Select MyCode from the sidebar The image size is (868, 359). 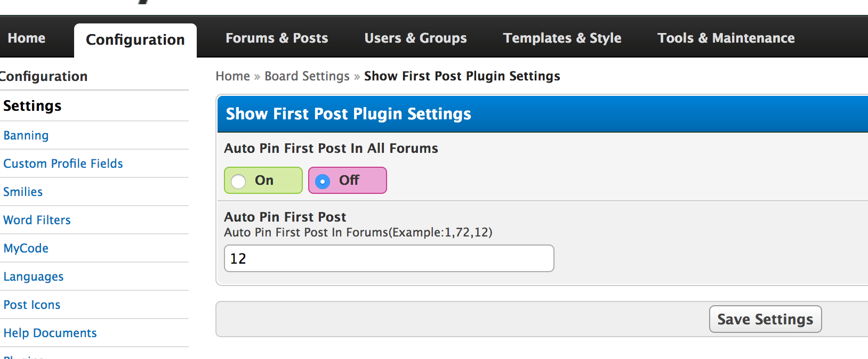tap(26, 248)
